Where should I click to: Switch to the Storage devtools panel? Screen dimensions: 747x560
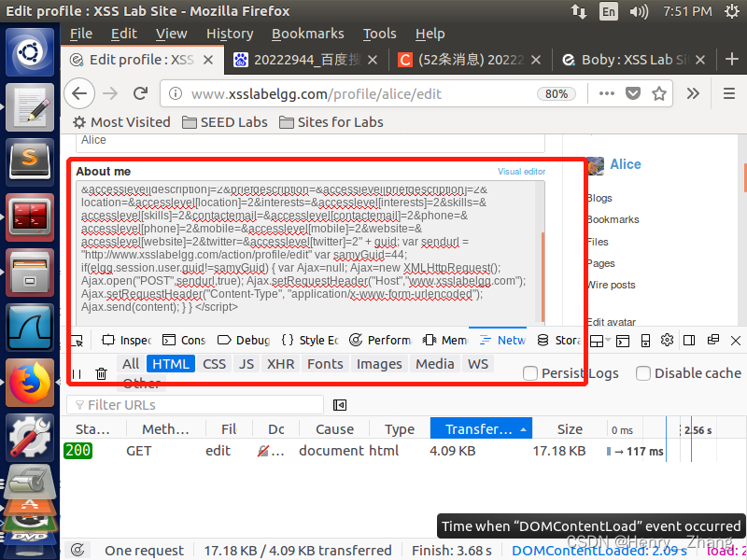(x=558, y=341)
